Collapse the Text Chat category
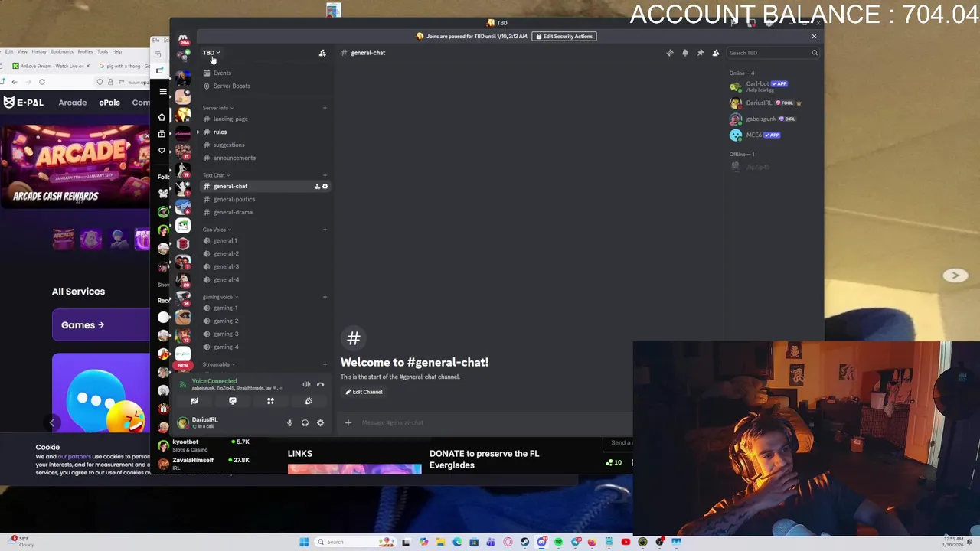The height and width of the screenshot is (551, 980). coord(216,175)
